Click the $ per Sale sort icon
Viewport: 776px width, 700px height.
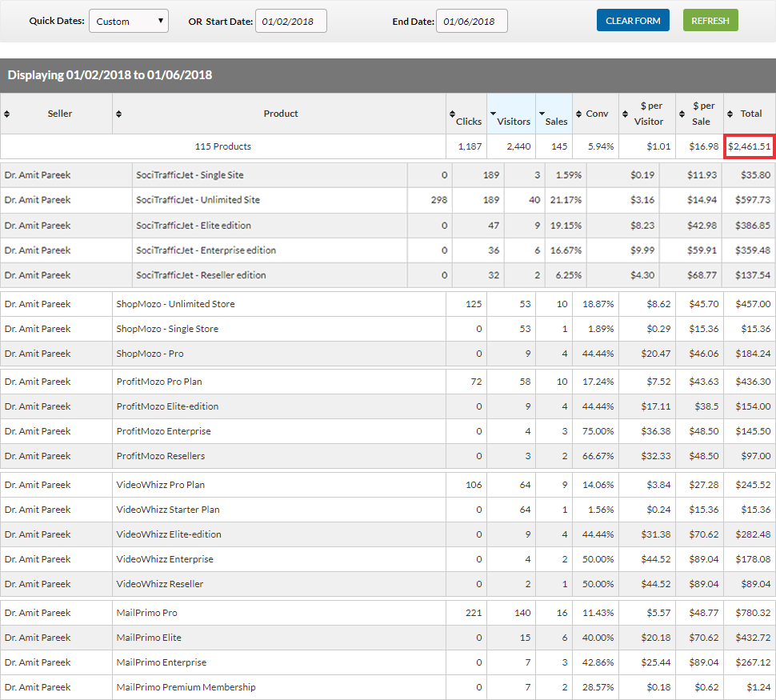[x=682, y=114]
